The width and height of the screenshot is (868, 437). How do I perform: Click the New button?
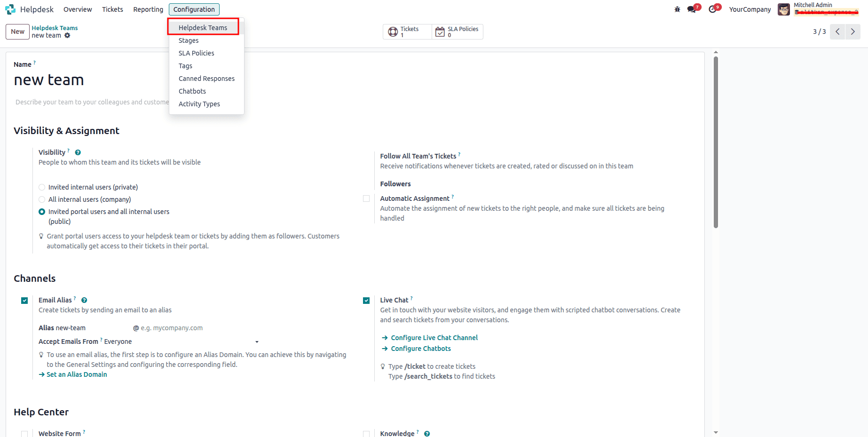point(17,32)
